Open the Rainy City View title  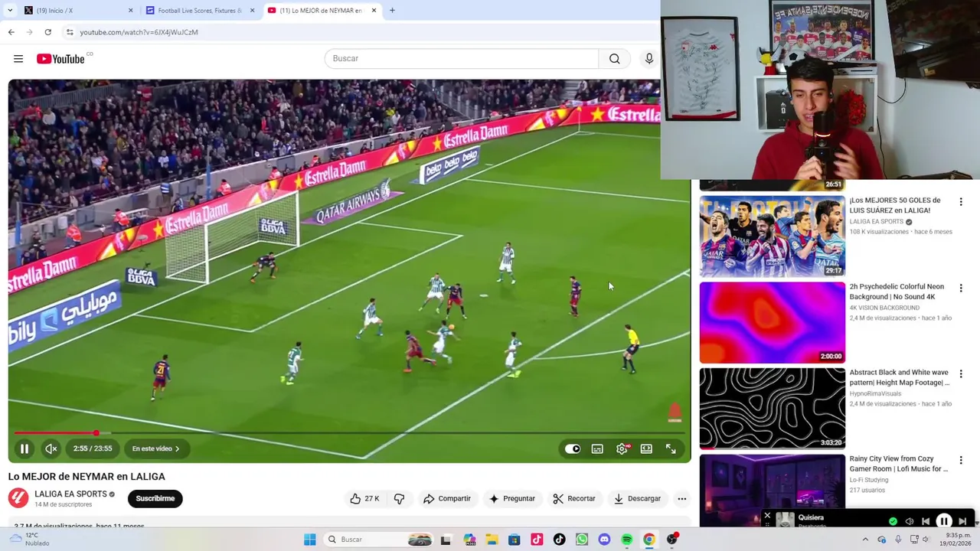[x=899, y=464]
